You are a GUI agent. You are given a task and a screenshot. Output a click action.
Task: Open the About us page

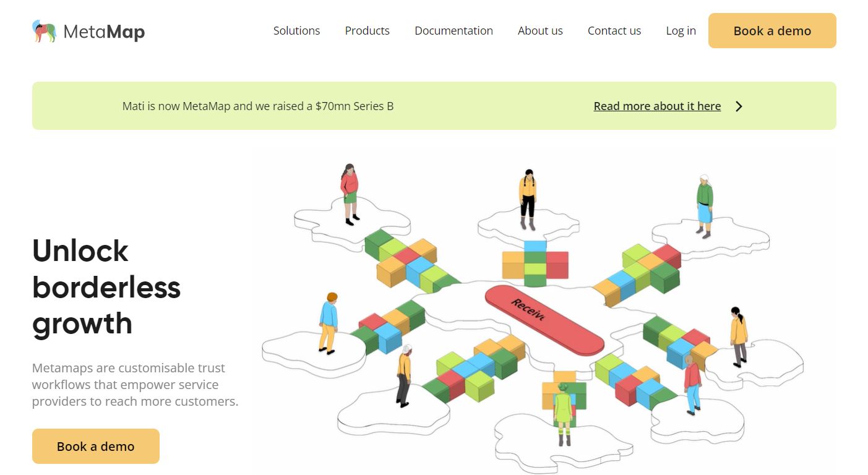(540, 31)
